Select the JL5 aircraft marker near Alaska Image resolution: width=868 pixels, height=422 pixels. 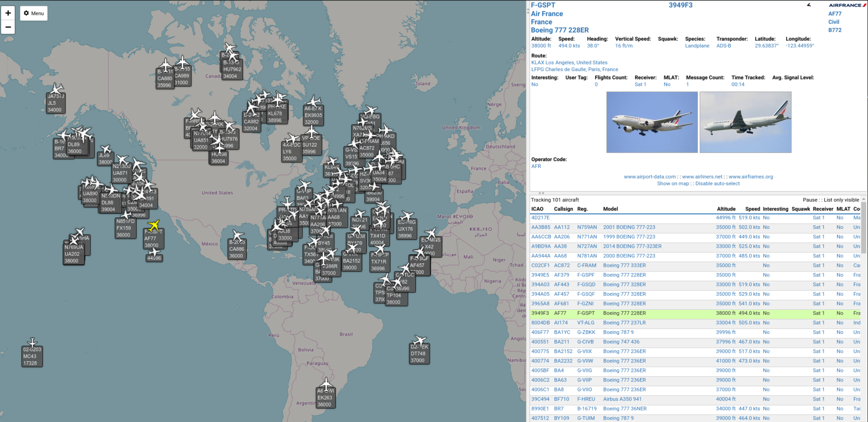(57, 89)
